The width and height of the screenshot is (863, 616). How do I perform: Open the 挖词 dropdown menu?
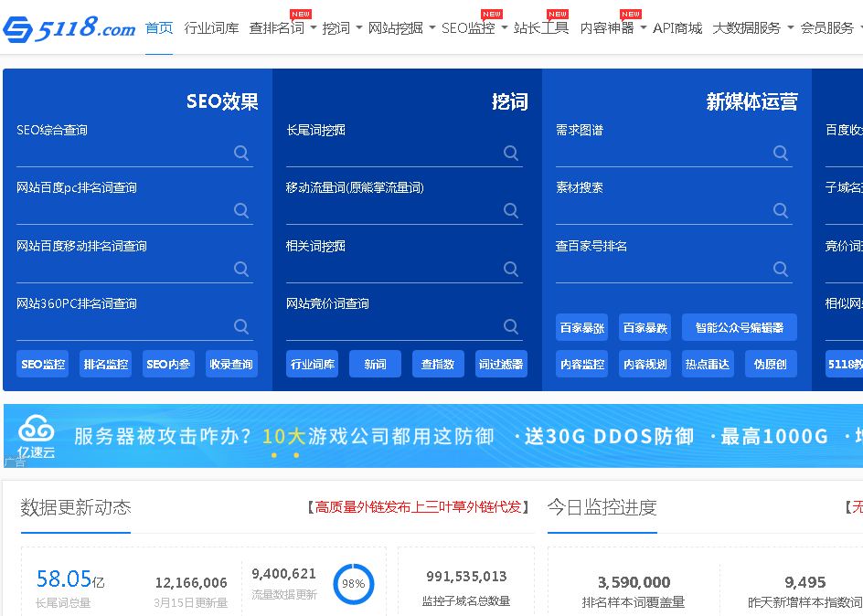337,27
